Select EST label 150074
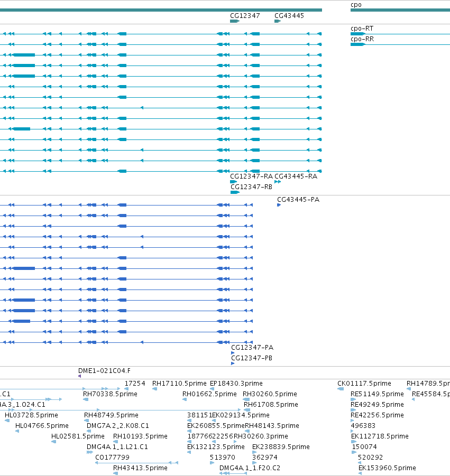Screen dimensions: 450x476 (364, 447)
